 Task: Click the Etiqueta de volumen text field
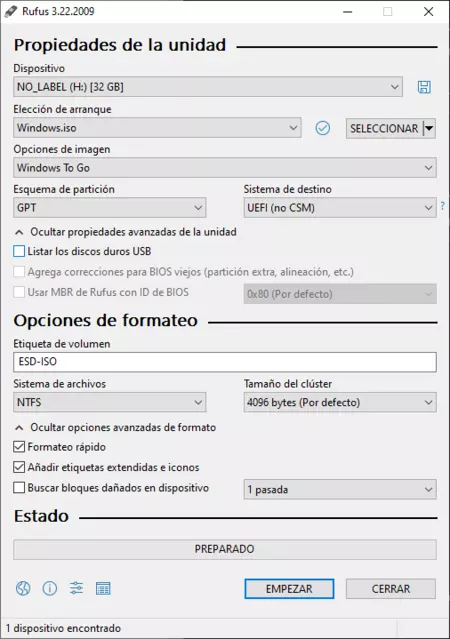(x=225, y=362)
